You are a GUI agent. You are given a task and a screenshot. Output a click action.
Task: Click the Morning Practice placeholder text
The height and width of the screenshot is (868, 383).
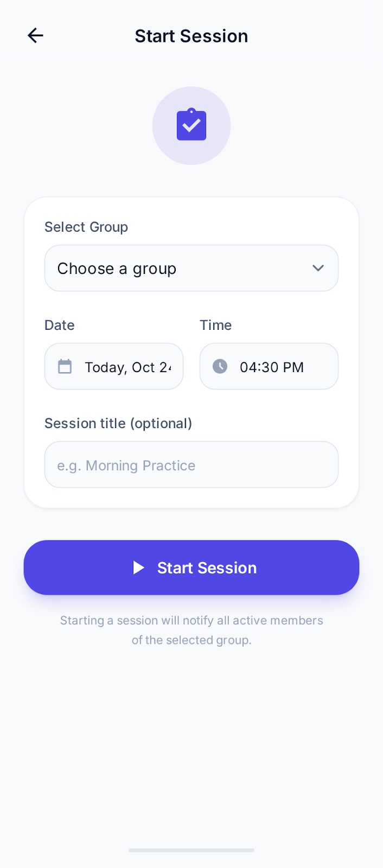125,465
